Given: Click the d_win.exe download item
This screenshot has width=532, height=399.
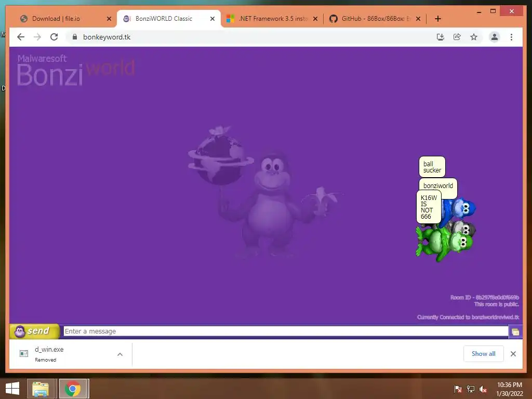Looking at the screenshot, I should click(71, 354).
